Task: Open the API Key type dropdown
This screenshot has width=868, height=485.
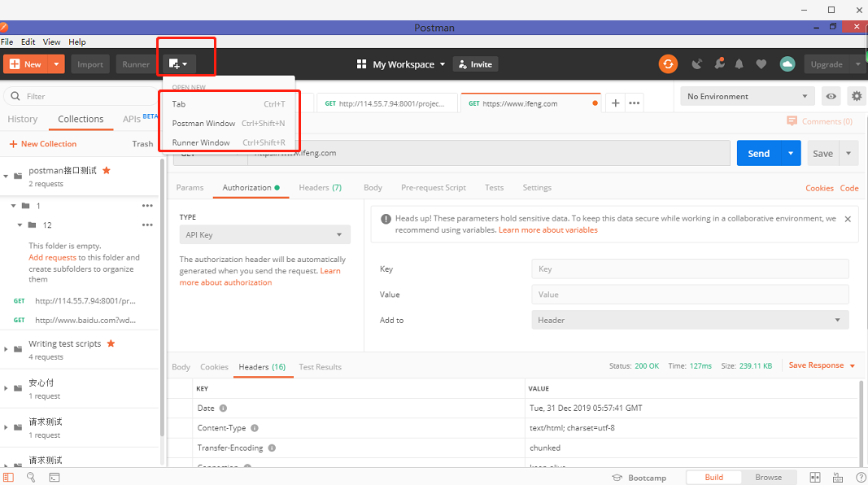Action: [264, 234]
